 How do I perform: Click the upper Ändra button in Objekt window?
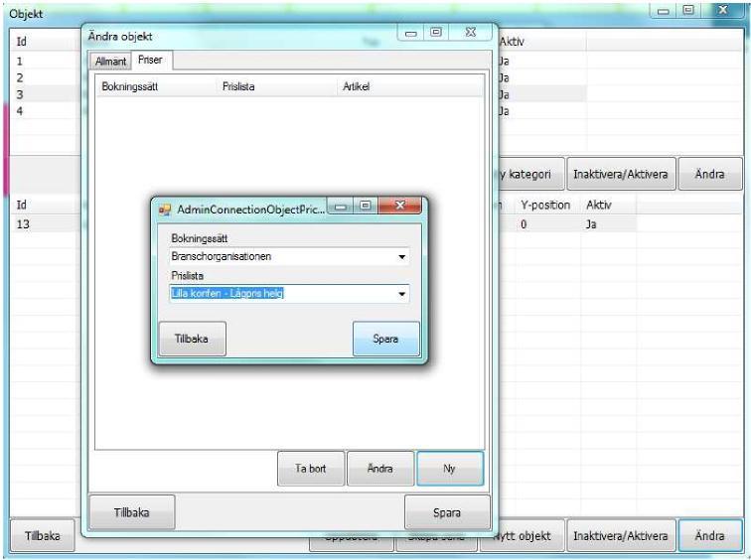tap(710, 174)
